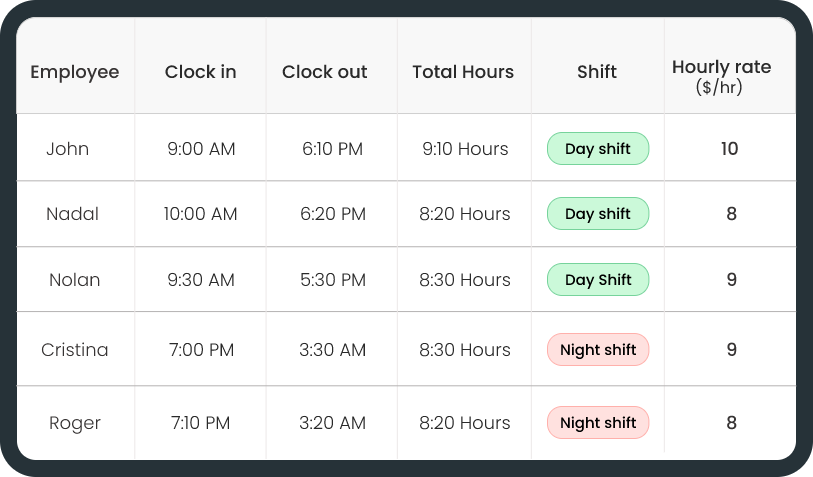
Task: Select Cristina's 3:30 AM clock-out time
Action: tap(332, 350)
